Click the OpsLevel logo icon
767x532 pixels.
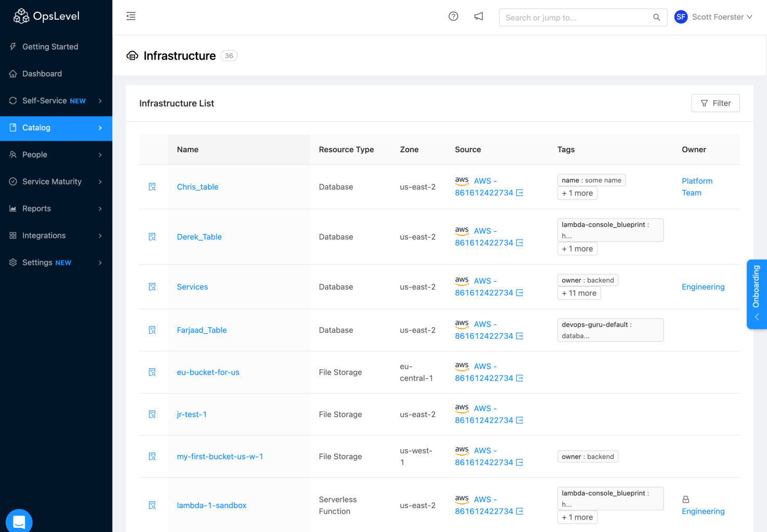[21, 16]
